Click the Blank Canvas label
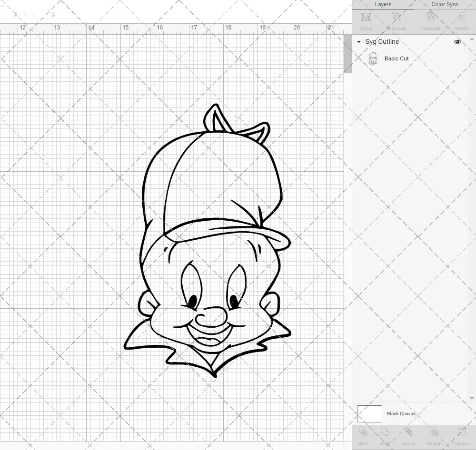Viewport: 476px width, 450px height. click(401, 413)
